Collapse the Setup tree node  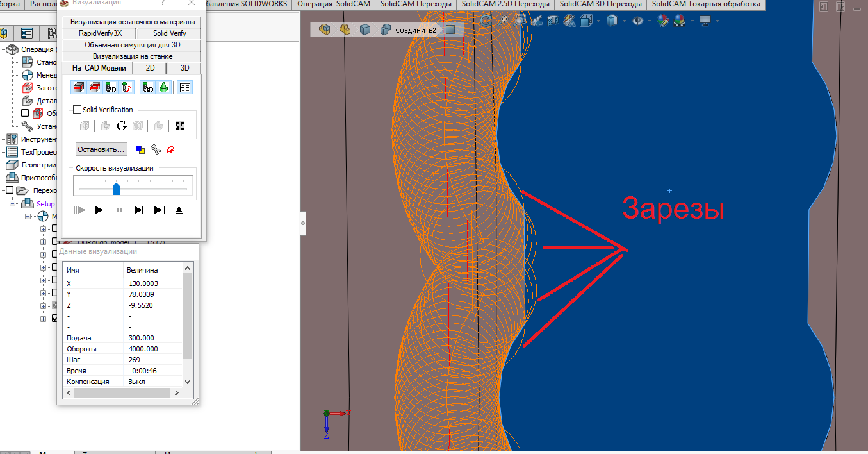tap(13, 203)
